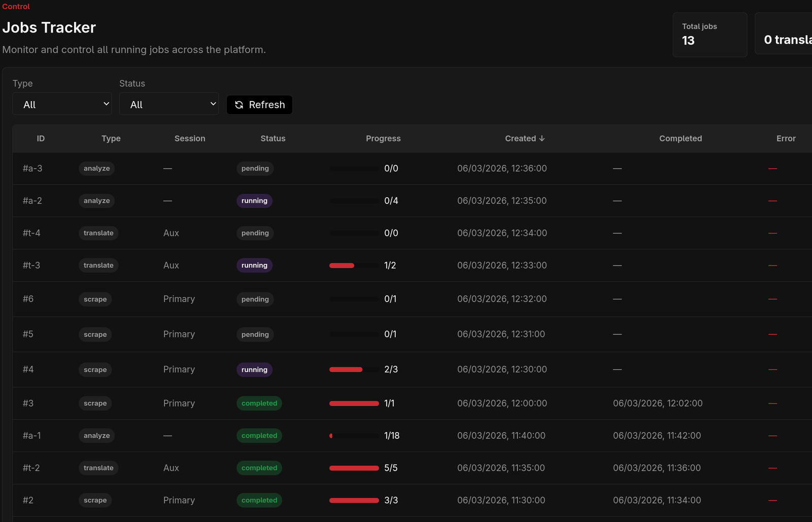
Task: Select job ID #a-1
Action: [31, 436]
